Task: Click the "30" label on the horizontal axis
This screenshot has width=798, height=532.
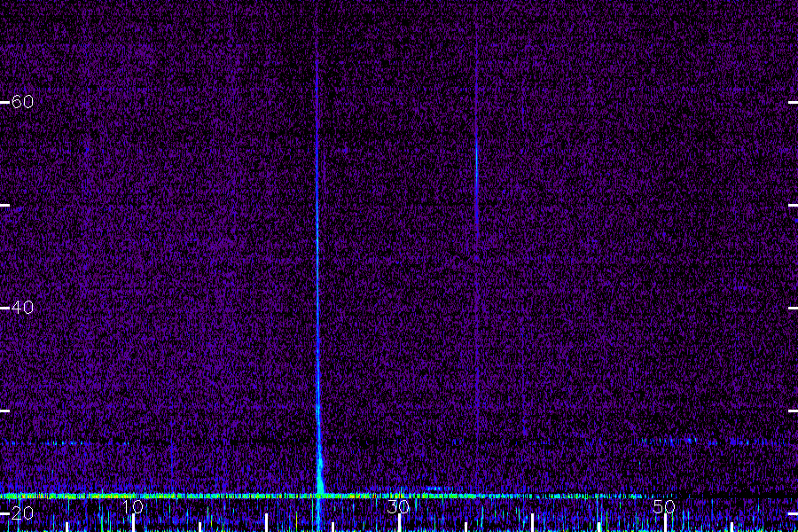Action: [398, 506]
